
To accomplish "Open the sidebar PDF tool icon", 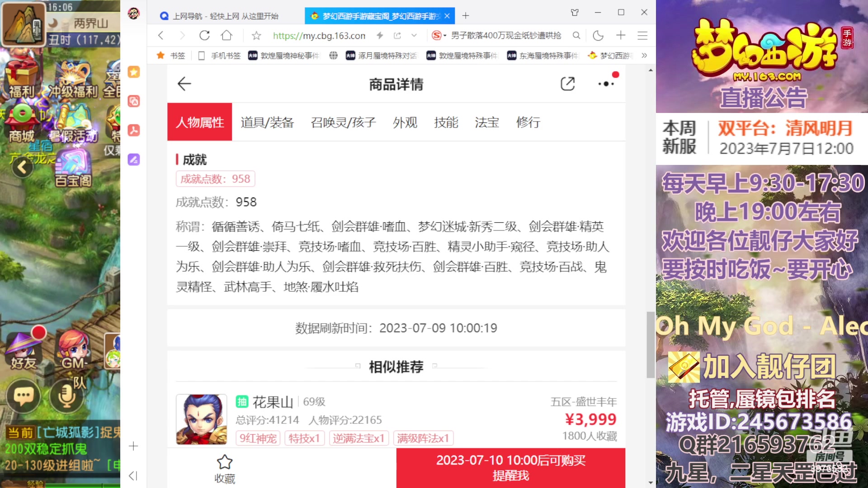I will click(x=133, y=130).
